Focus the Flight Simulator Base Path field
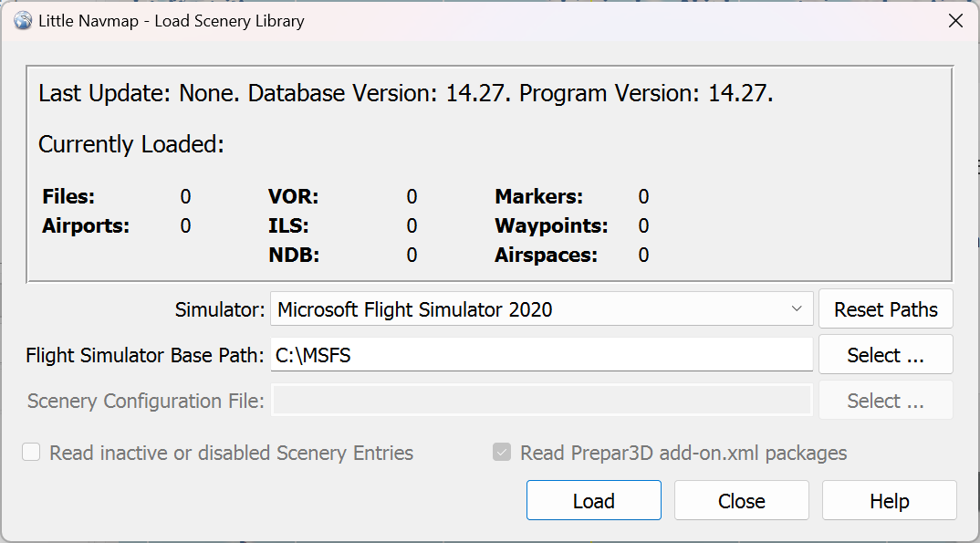This screenshot has width=980, height=543. point(541,355)
